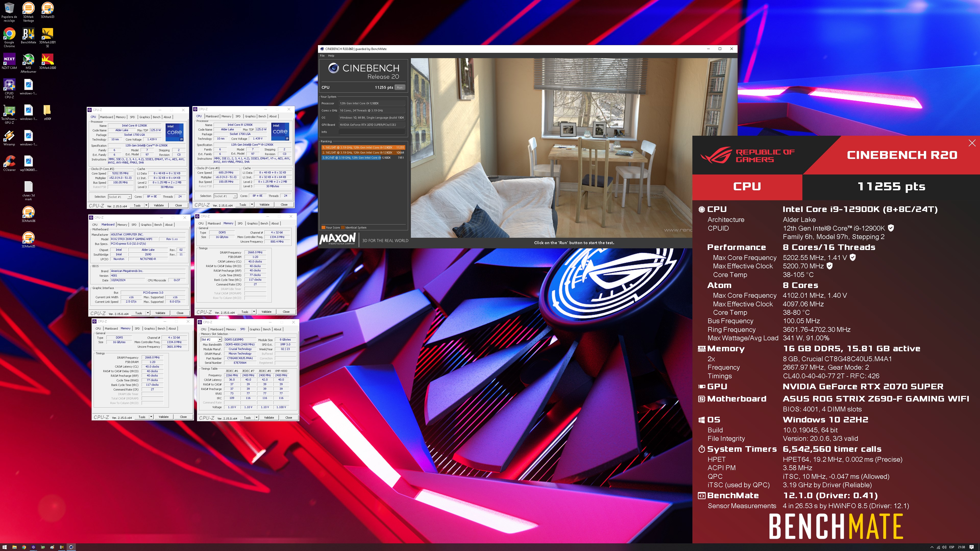Expand Tools arrow in CPU-Z SPD window
Viewport: 980px width, 551px height.
point(256,418)
